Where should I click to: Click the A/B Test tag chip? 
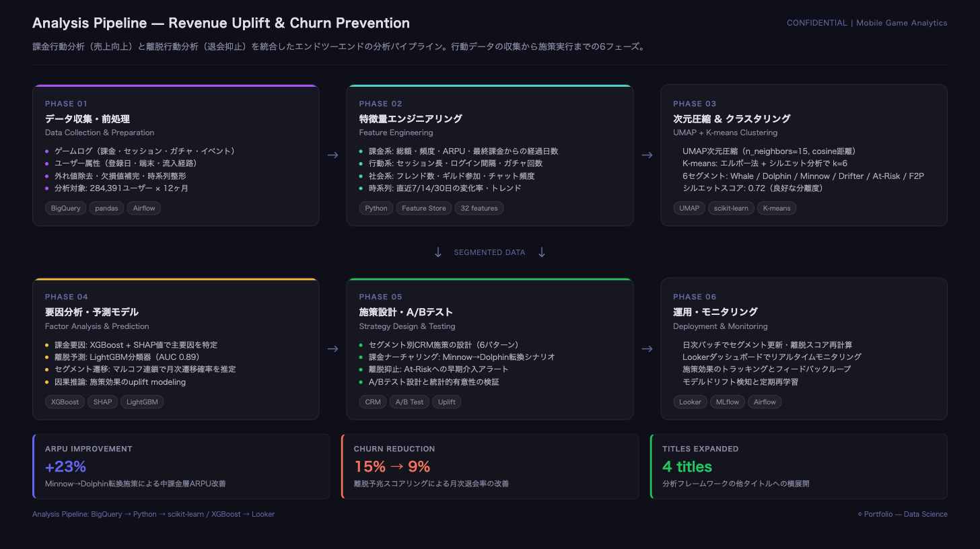[409, 402]
